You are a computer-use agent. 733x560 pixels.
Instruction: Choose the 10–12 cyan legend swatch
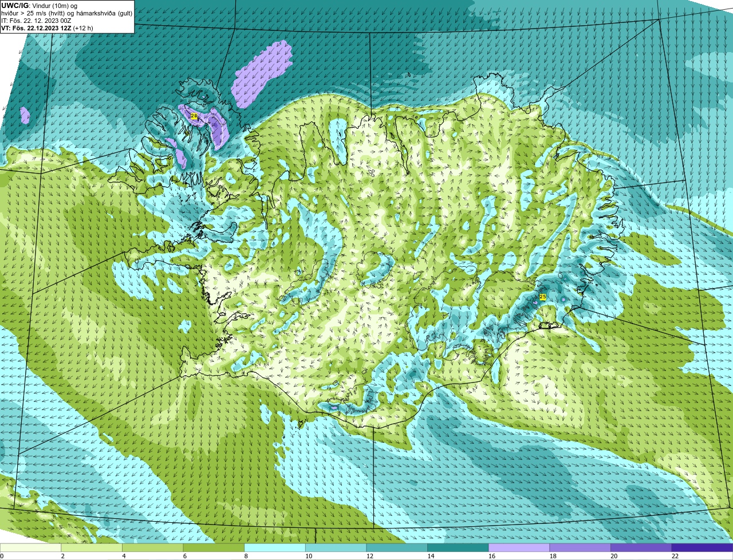coord(336,547)
